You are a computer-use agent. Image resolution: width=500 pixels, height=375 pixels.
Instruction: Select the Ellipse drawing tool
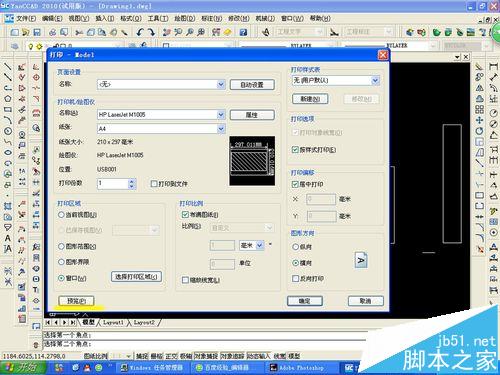(x=7, y=152)
